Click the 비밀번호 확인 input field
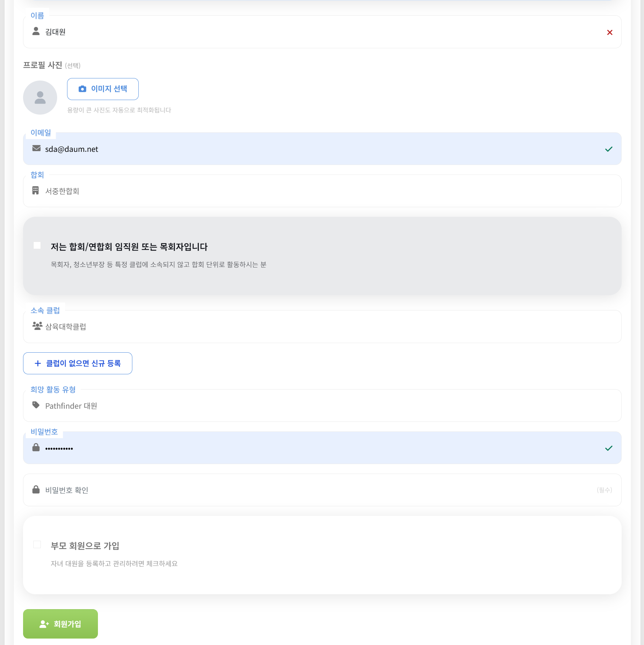Viewport: 644px width, 645px height. (x=248, y=490)
